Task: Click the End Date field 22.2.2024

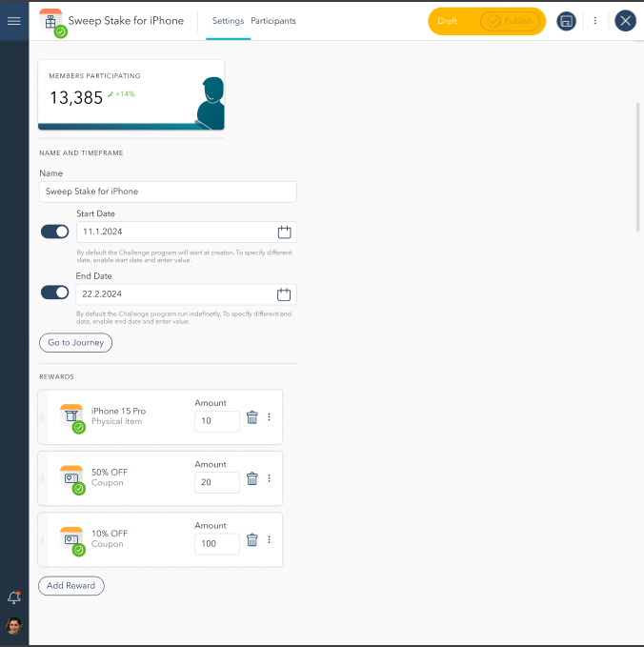Action: 186,294
